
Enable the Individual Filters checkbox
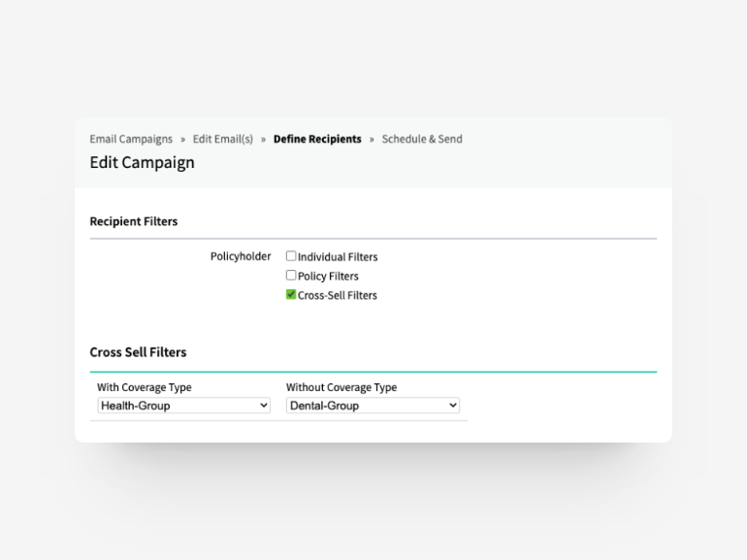click(x=291, y=256)
